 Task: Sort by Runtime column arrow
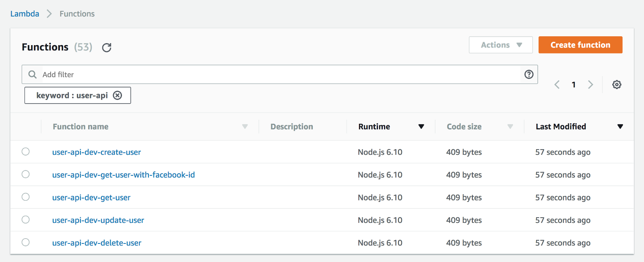(x=421, y=127)
